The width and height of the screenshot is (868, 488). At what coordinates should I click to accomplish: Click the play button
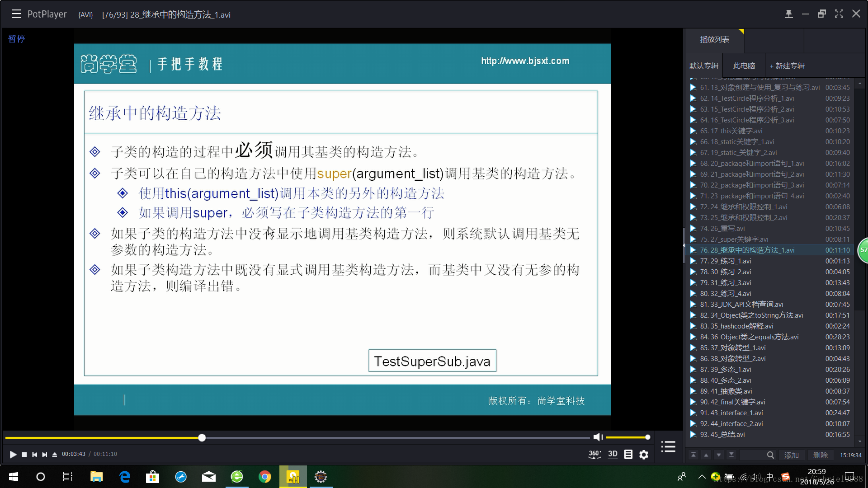13,455
